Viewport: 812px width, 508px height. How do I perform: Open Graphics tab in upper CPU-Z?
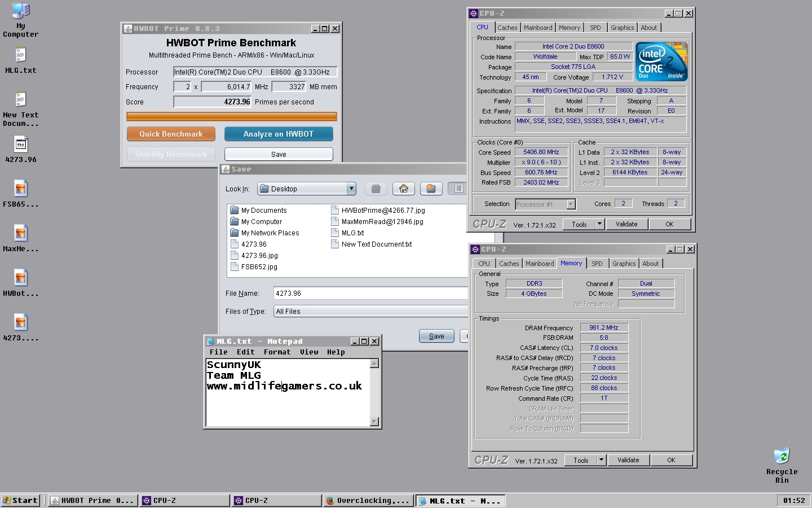point(623,28)
